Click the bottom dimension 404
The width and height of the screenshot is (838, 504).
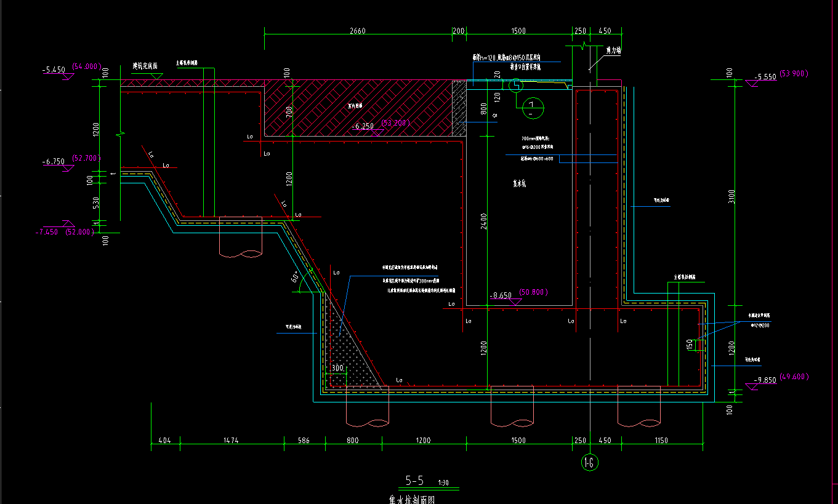click(x=165, y=441)
